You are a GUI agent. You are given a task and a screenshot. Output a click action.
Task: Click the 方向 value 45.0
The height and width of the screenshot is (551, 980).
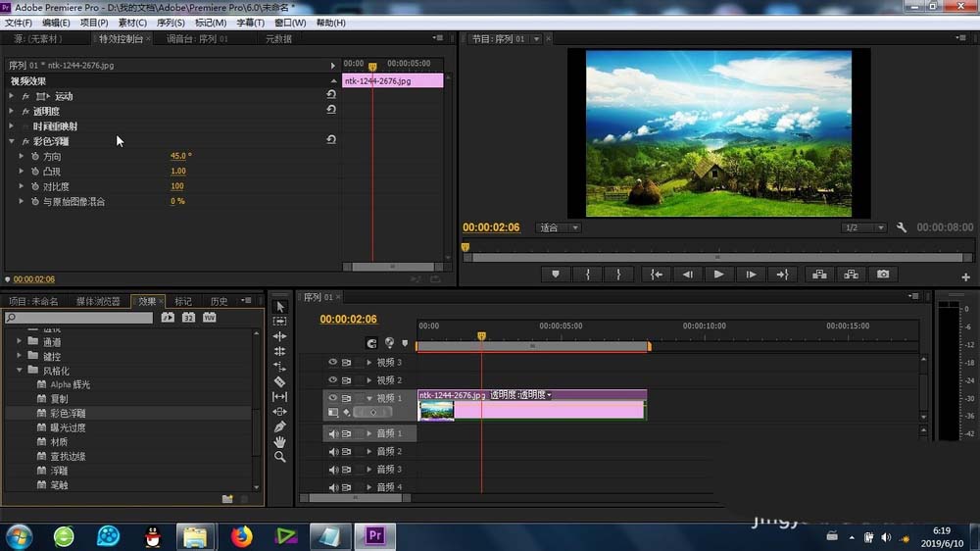pos(180,156)
